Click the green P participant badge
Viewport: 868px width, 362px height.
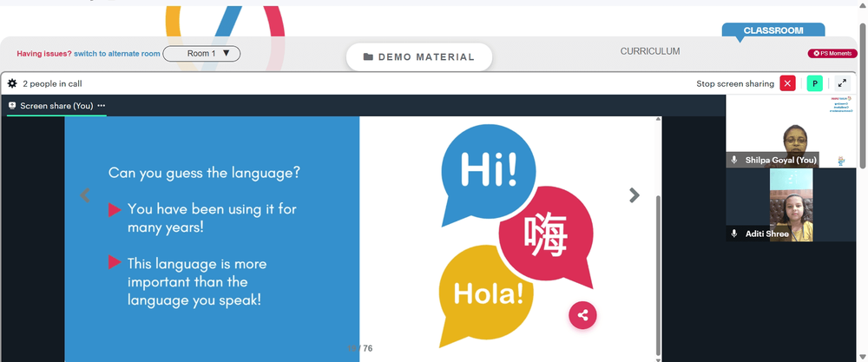814,83
